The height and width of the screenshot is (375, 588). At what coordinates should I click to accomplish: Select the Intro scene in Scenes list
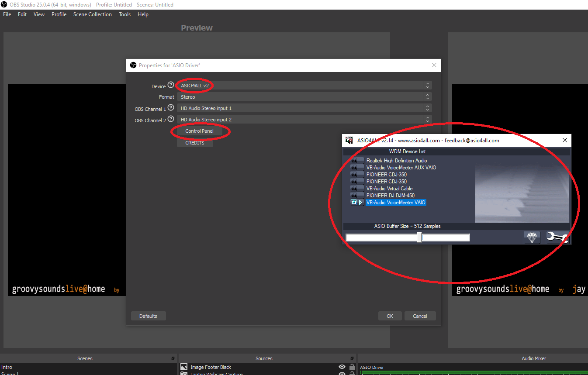tap(88, 367)
